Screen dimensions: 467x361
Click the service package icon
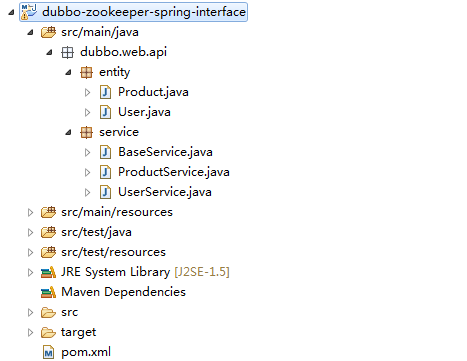pyautogui.click(x=86, y=132)
